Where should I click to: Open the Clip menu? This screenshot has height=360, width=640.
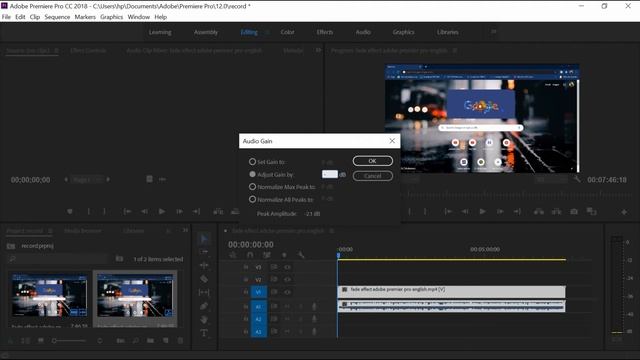pyautogui.click(x=35, y=17)
